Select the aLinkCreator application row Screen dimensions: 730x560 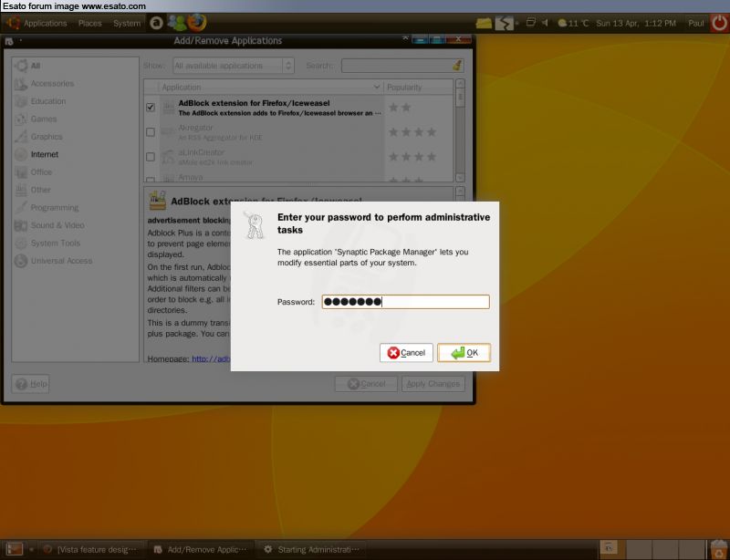click(x=298, y=157)
